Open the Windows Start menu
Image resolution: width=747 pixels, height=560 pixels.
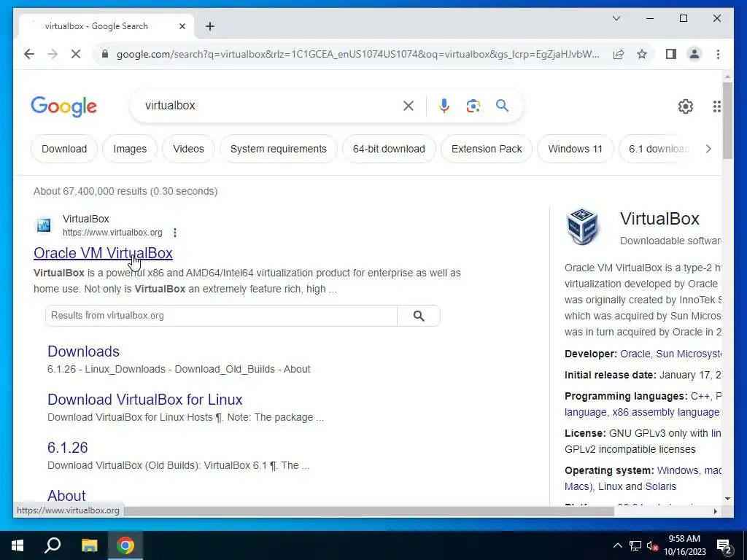(18, 545)
